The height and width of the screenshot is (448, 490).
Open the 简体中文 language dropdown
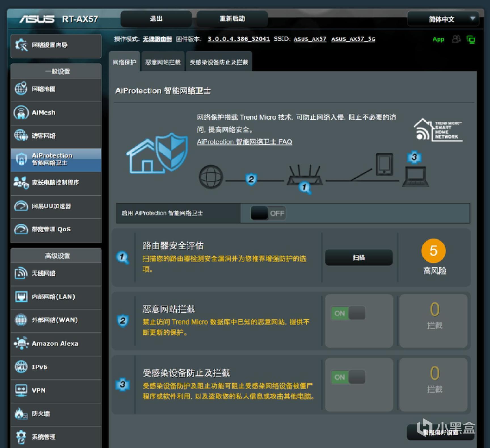pos(443,19)
